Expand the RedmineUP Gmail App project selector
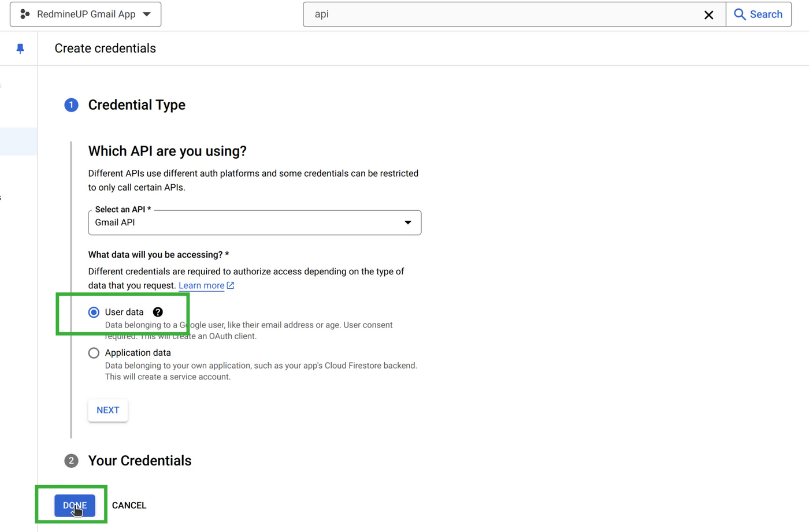 pyautogui.click(x=147, y=14)
